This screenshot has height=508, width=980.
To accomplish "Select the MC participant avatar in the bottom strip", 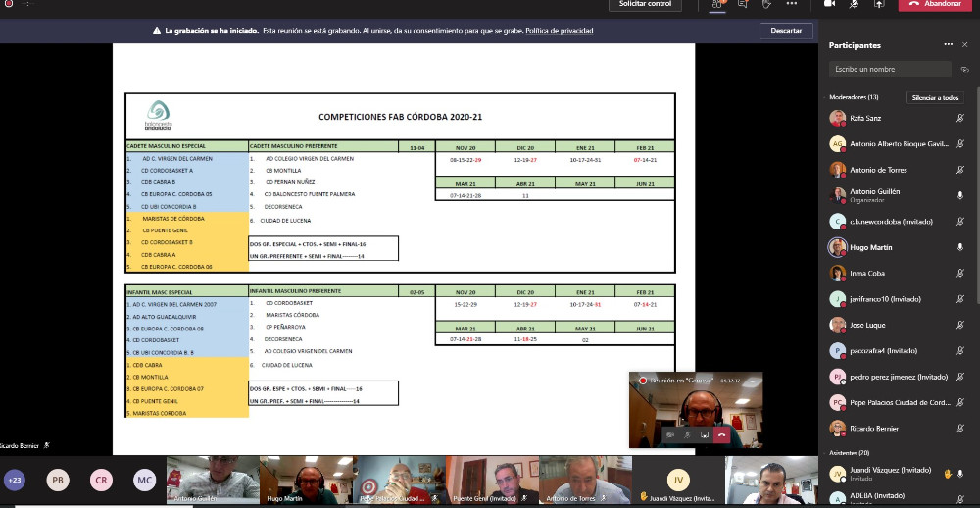I will tap(144, 481).
